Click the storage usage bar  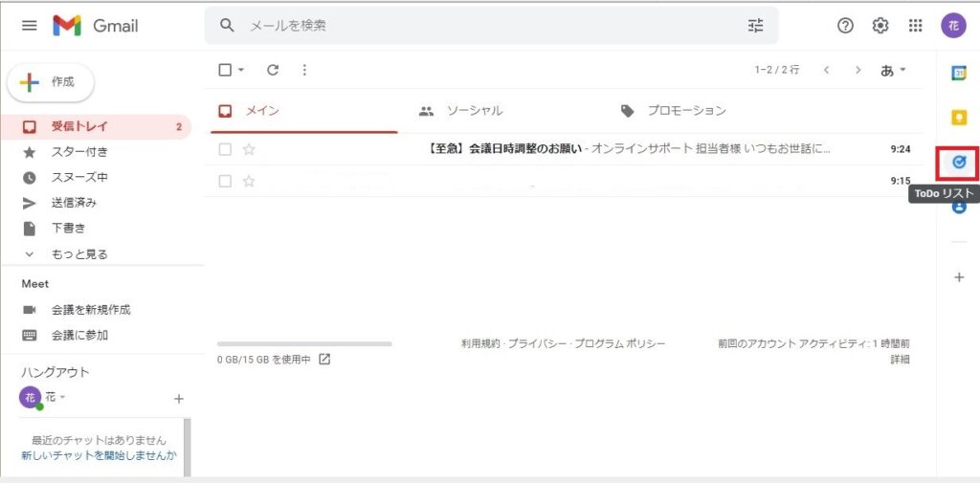click(304, 343)
